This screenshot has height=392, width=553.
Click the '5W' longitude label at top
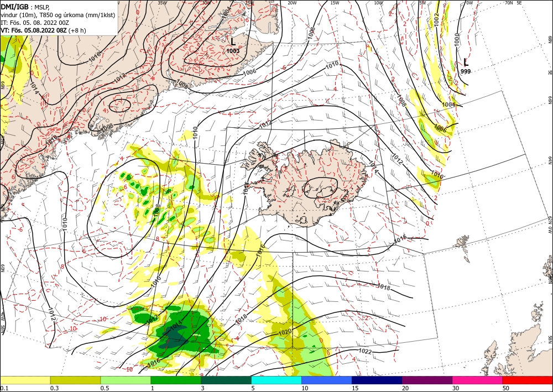422,3
